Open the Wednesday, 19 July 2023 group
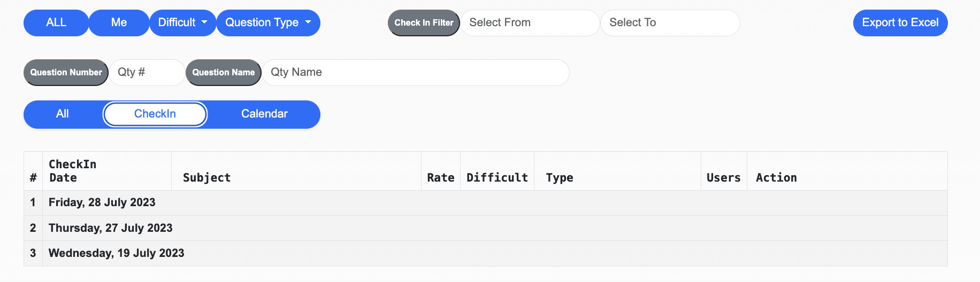Viewport: 980px width, 282px height. click(x=117, y=253)
